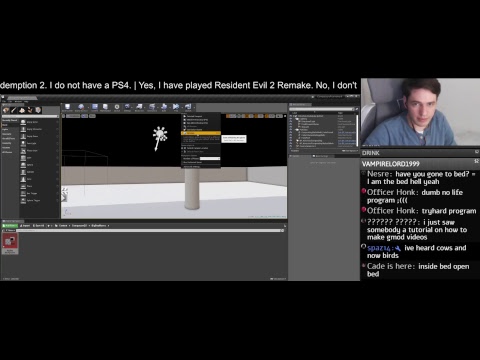Open the File menu
480x360 pixels.
tap(4, 102)
